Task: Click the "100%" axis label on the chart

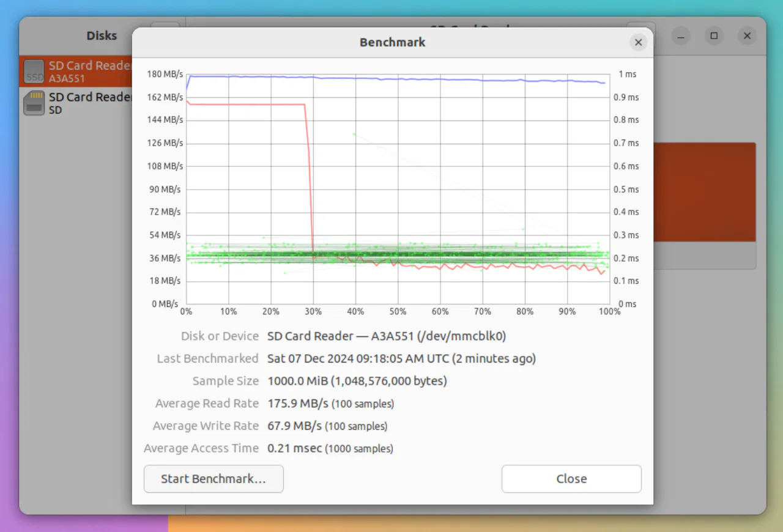Action: coord(609,311)
